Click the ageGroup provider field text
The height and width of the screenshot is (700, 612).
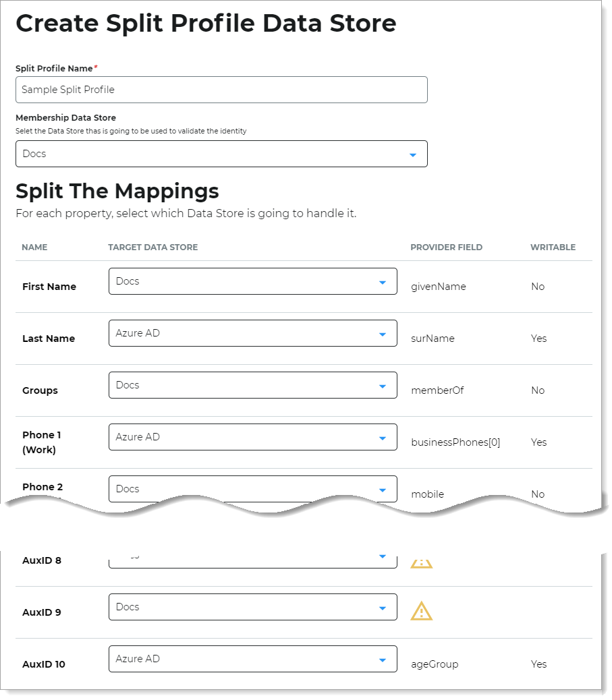pos(435,664)
